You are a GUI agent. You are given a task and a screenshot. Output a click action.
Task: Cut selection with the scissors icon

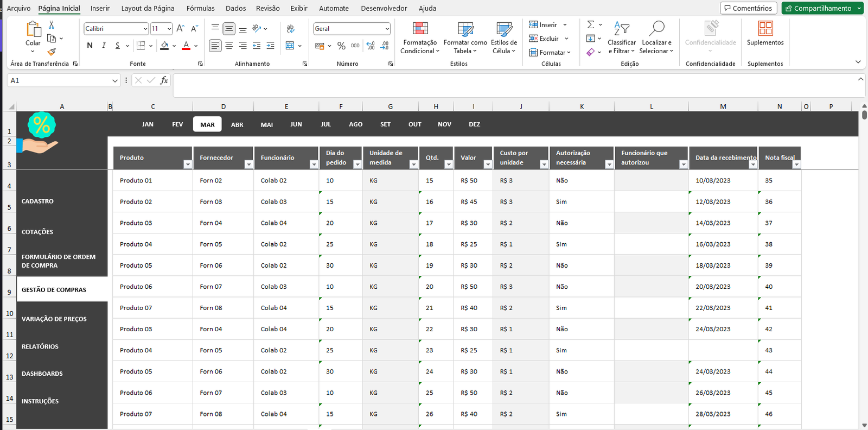click(52, 25)
